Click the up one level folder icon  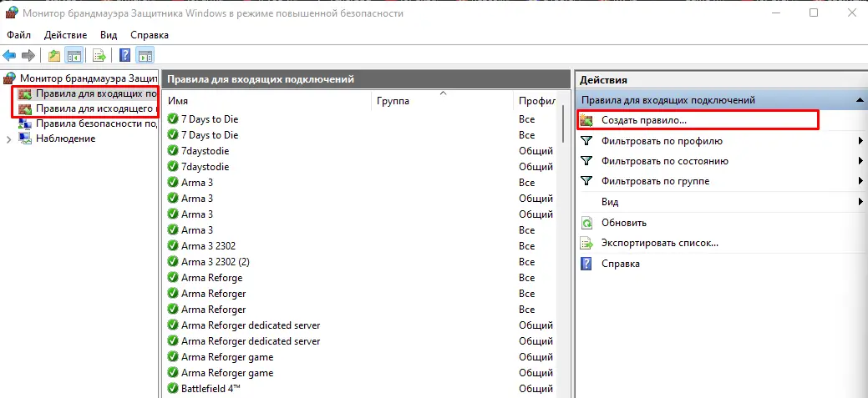pos(54,55)
